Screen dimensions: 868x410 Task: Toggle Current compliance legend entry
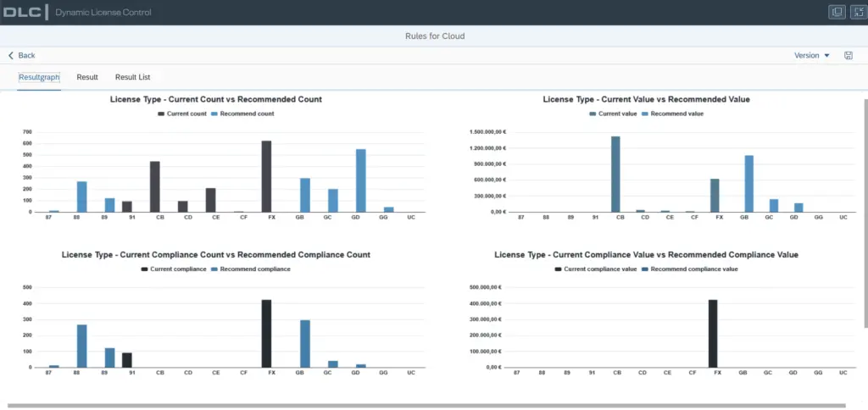[x=174, y=269]
